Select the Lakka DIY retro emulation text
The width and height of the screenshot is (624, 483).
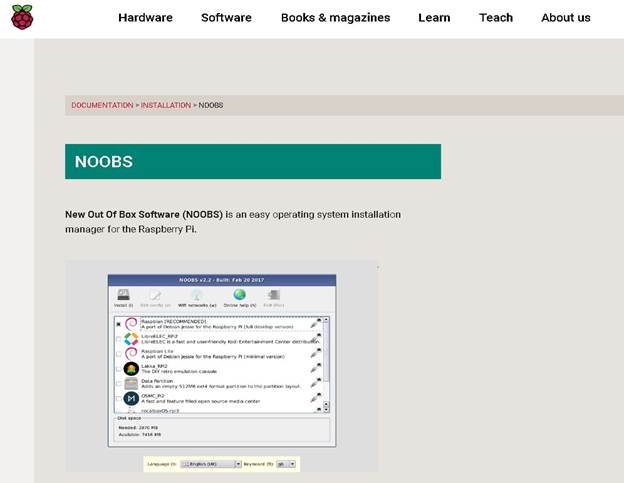(x=179, y=372)
